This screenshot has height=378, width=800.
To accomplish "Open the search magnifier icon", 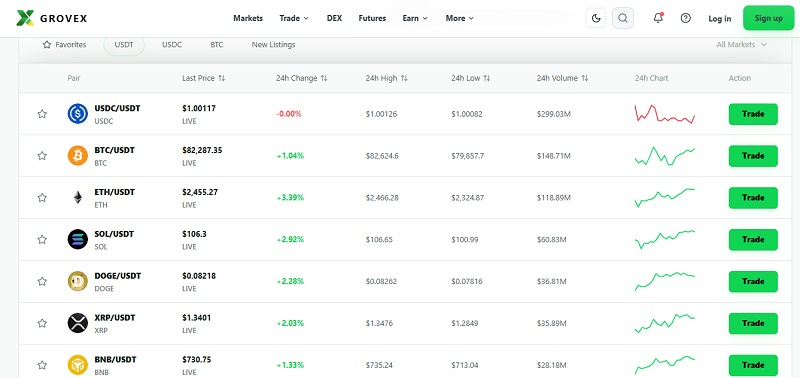I will point(622,18).
